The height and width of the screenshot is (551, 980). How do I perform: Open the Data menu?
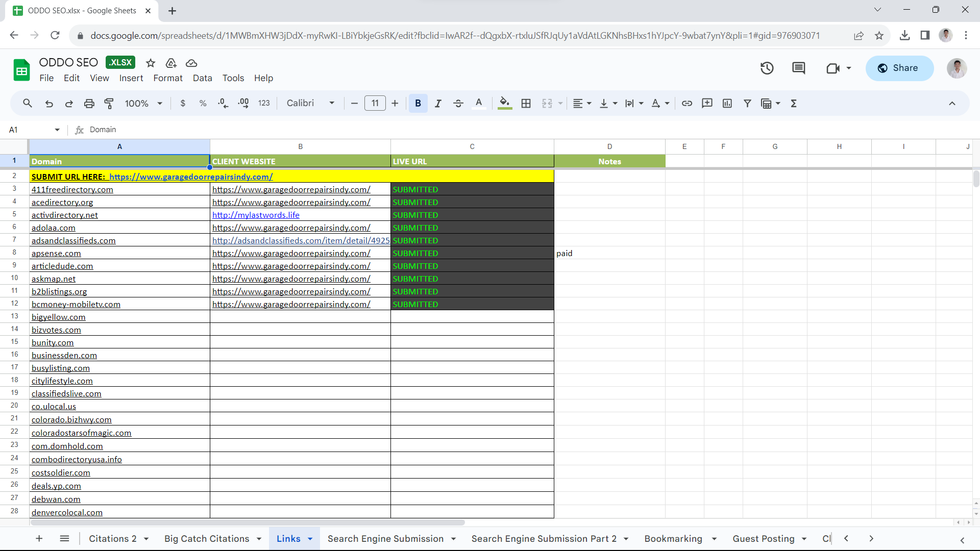[203, 78]
